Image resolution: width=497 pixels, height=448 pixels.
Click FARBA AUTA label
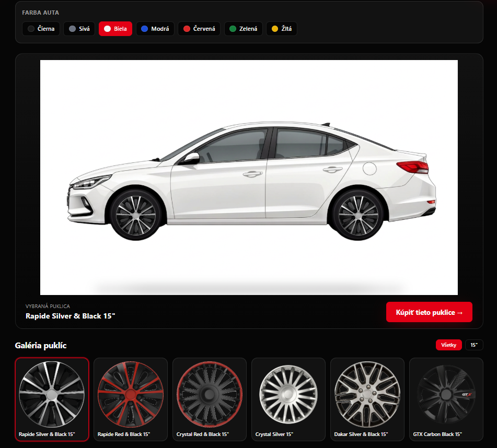click(x=41, y=13)
